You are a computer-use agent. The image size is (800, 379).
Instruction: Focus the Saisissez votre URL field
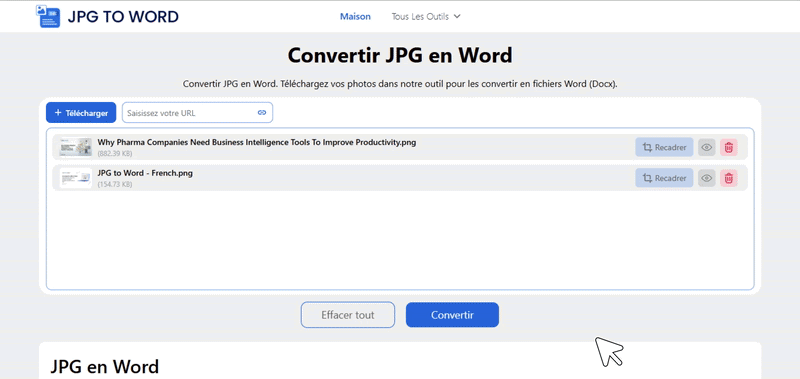197,113
